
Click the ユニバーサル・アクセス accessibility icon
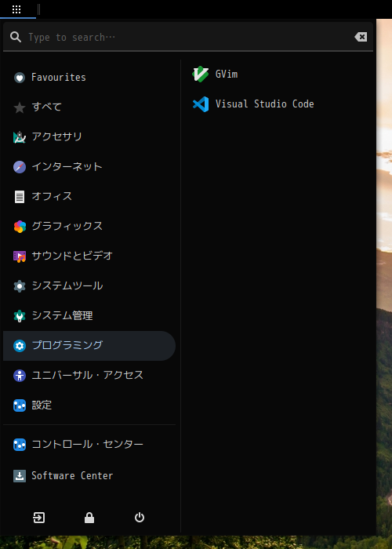tap(20, 376)
